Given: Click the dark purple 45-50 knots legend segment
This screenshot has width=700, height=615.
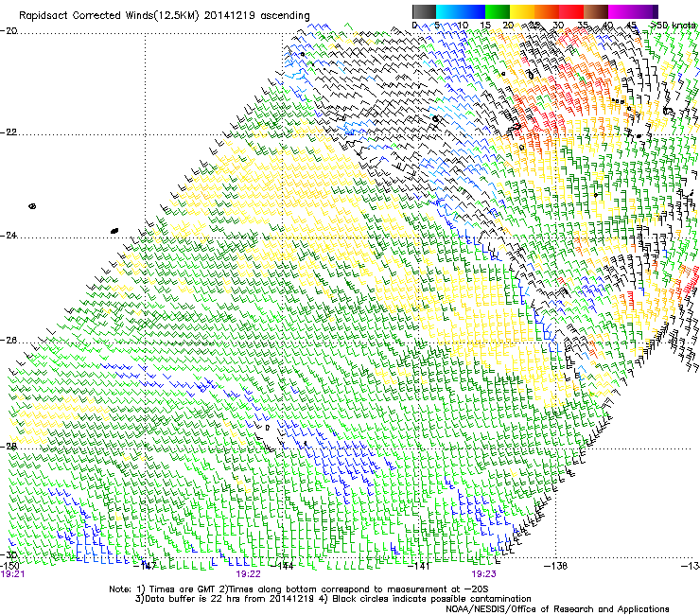Looking at the screenshot, I should point(645,11).
